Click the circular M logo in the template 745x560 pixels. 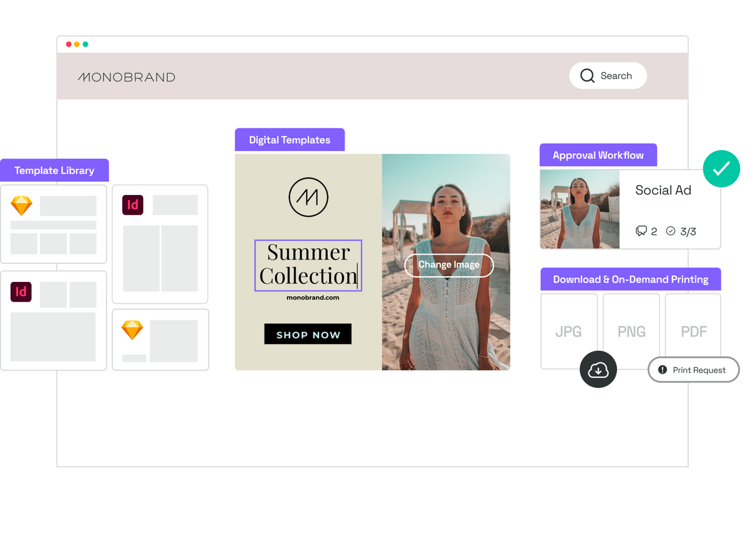pos(308,197)
